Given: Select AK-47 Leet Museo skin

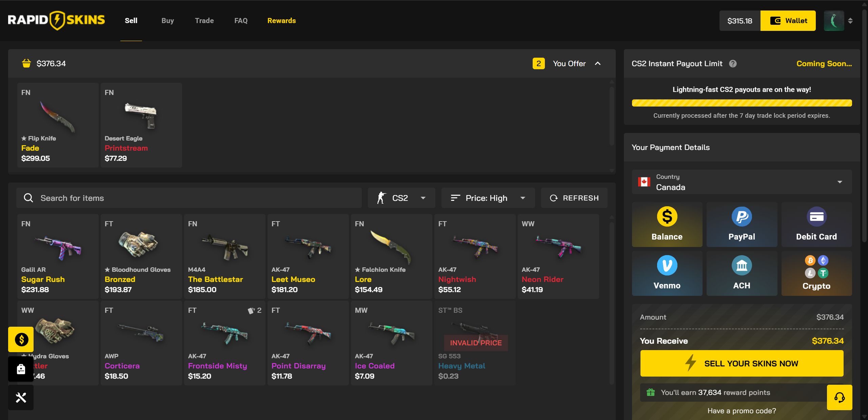Looking at the screenshot, I should pyautogui.click(x=308, y=256).
